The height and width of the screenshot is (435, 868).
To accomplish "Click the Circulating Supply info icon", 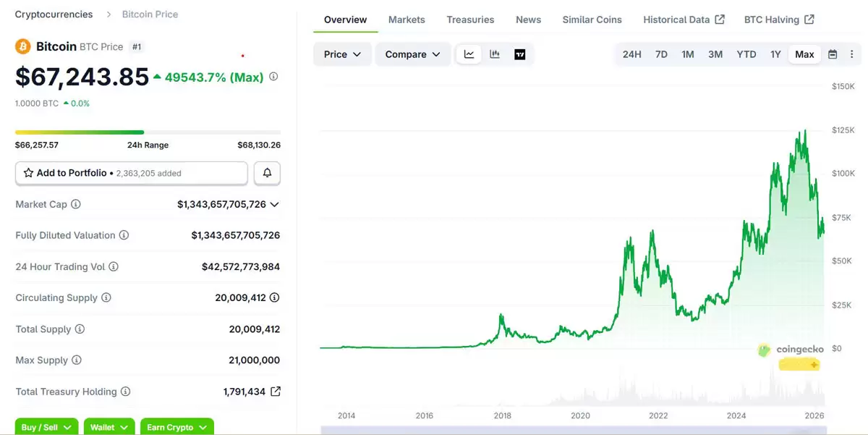I will click(x=106, y=297).
